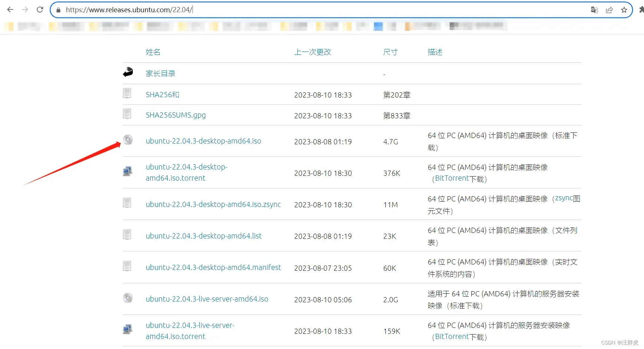Open ubuntu-22.04.3-desktop-amd64.iso.zsync link
The height and width of the screenshot is (349, 644).
coord(213,204)
